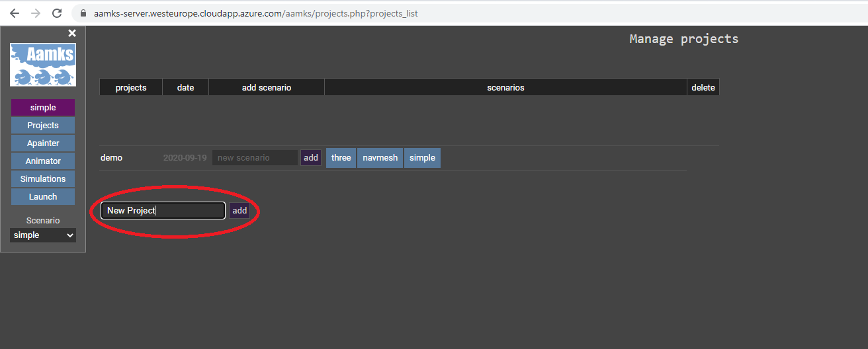The width and height of the screenshot is (868, 349).
Task: Click the padlock site security icon
Action: pos(83,13)
